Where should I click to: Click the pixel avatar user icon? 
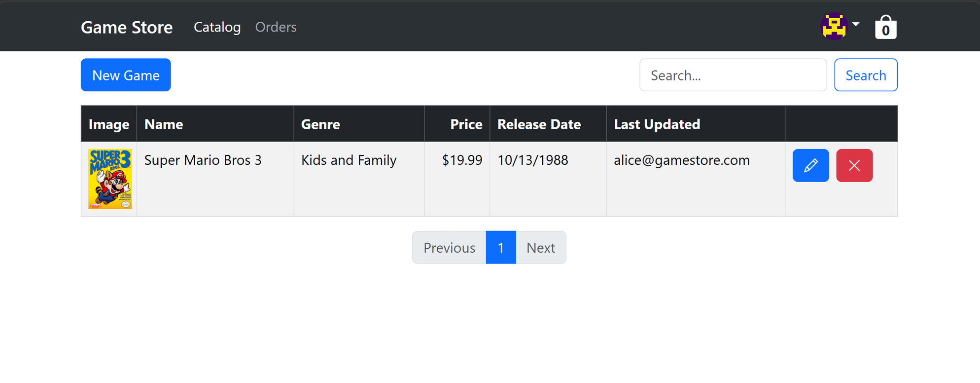point(834,26)
